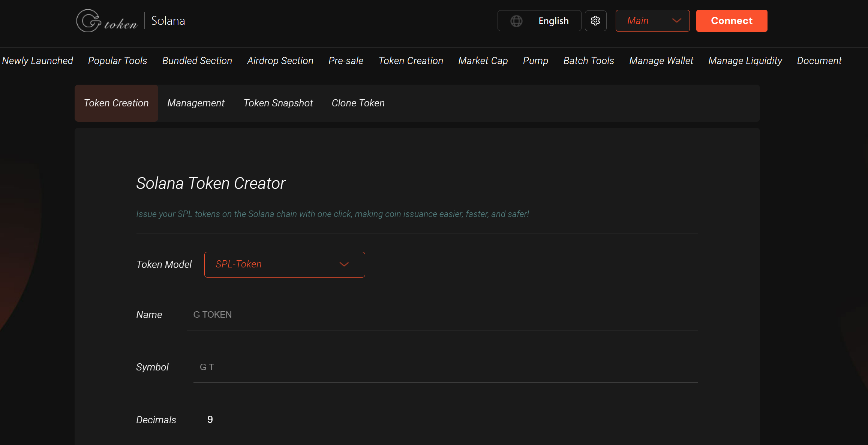Click the G token logo icon
The image size is (868, 445).
pos(88,21)
